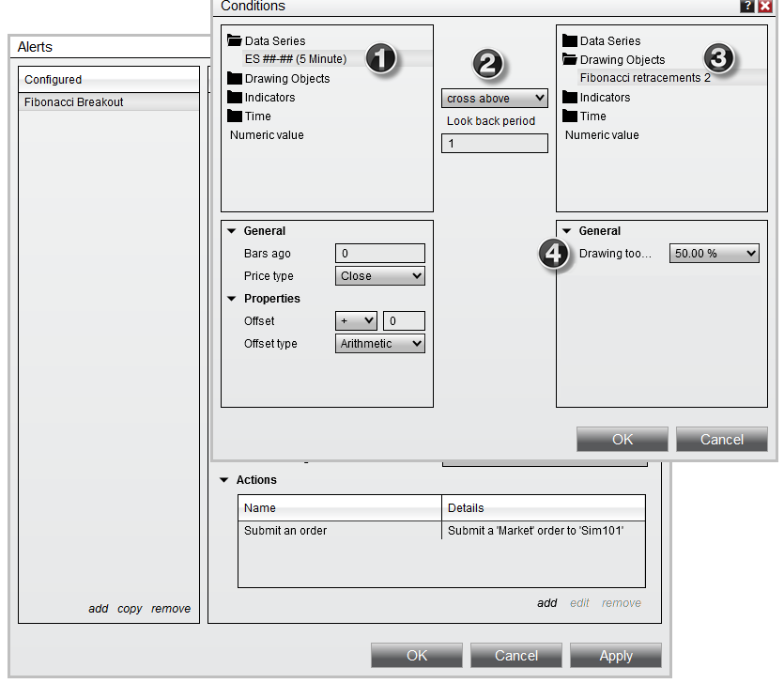Click the Look back period input field

tap(494, 144)
